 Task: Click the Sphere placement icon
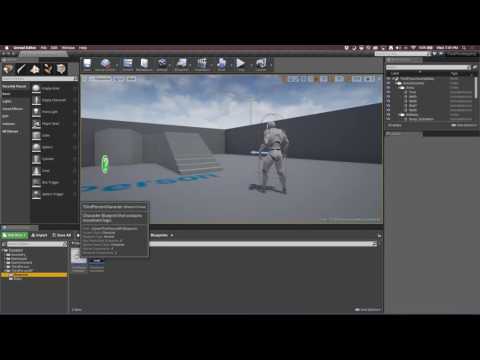click(x=36, y=147)
